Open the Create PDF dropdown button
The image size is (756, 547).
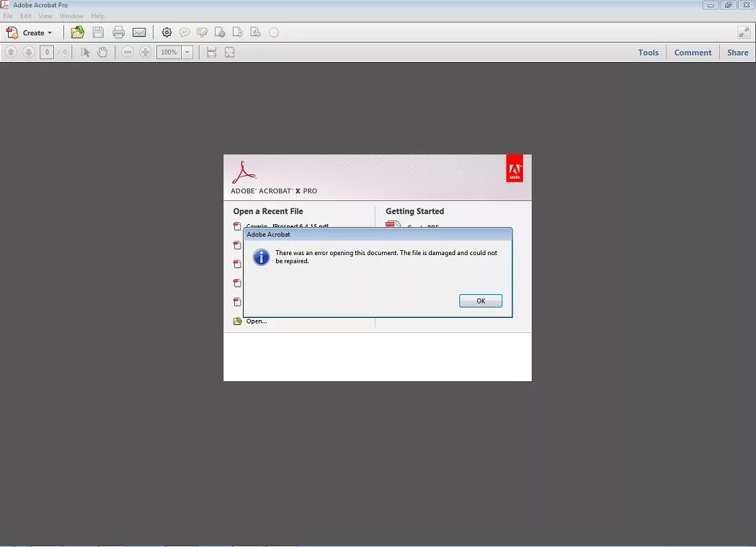click(29, 32)
